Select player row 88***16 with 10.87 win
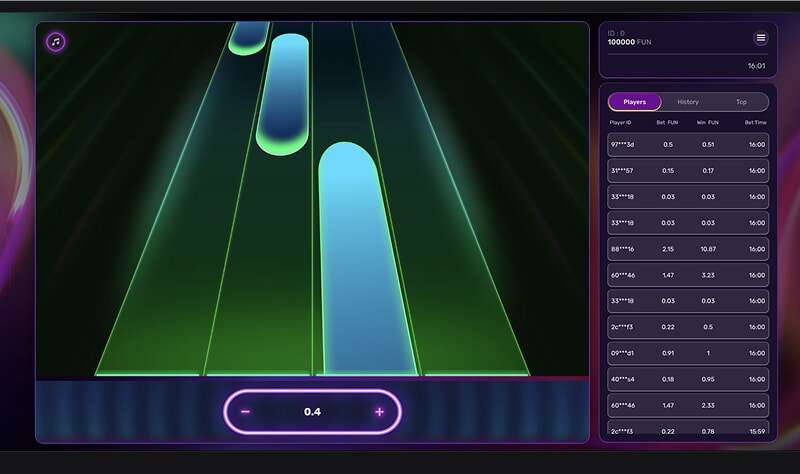The width and height of the screenshot is (800, 474). (688, 249)
